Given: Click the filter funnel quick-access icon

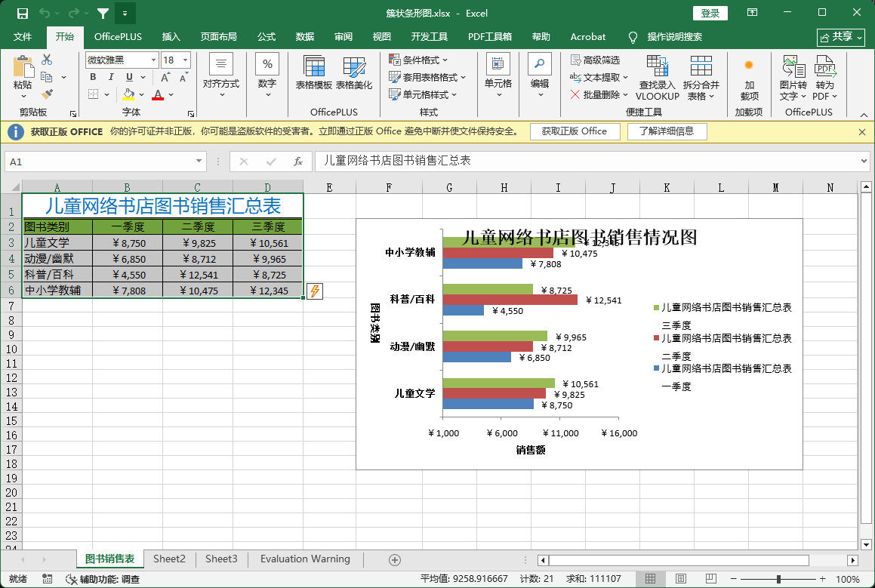Looking at the screenshot, I should [103, 14].
